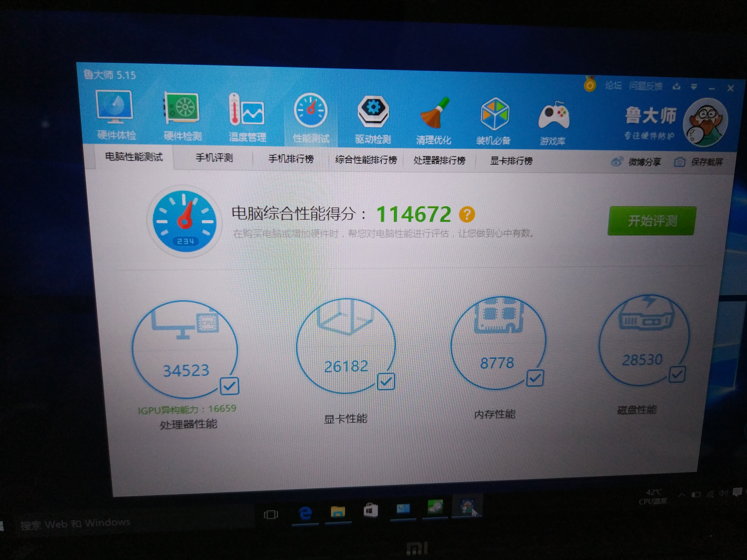
Task: Click the 内存性能 label
Action: tap(495, 414)
